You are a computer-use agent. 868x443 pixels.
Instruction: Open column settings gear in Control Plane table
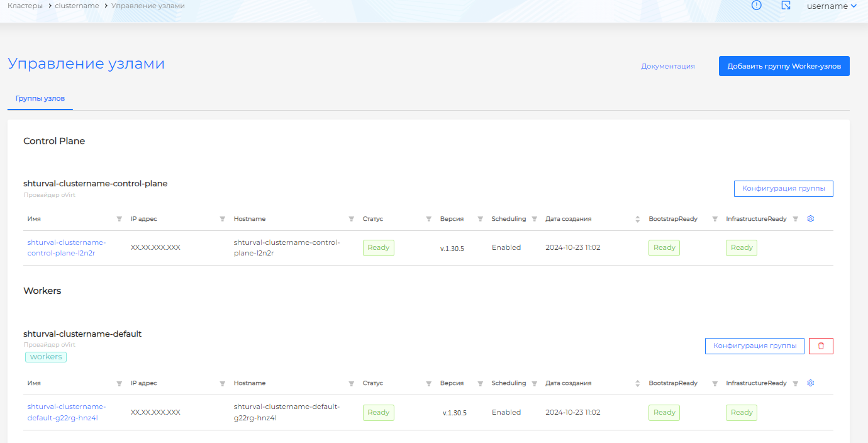(x=811, y=219)
